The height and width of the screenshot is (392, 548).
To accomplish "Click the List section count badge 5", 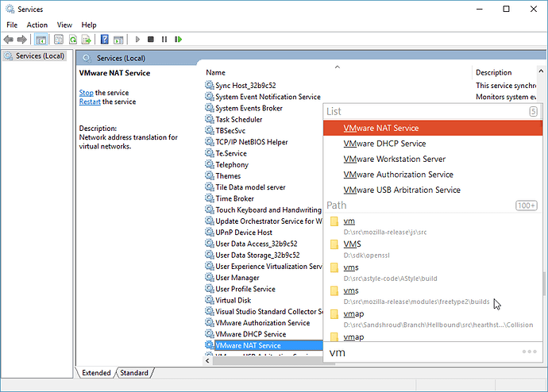I will tap(533, 111).
